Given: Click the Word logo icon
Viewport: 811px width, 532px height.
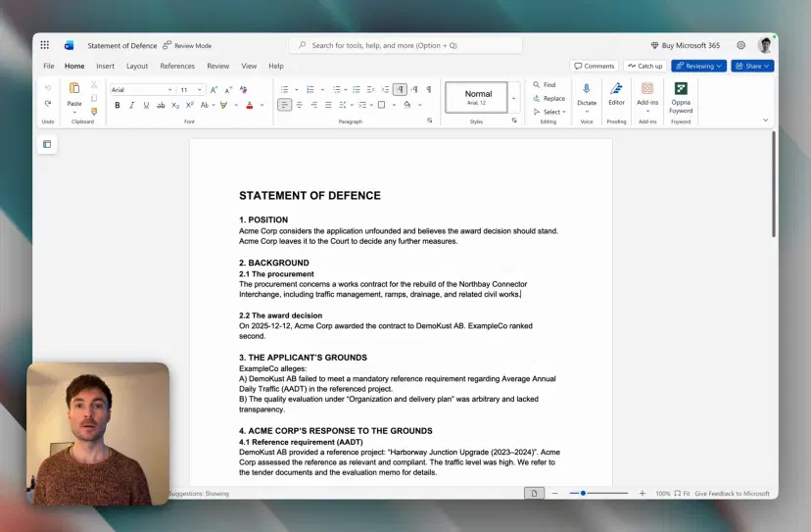Looking at the screenshot, I should tap(69, 45).
